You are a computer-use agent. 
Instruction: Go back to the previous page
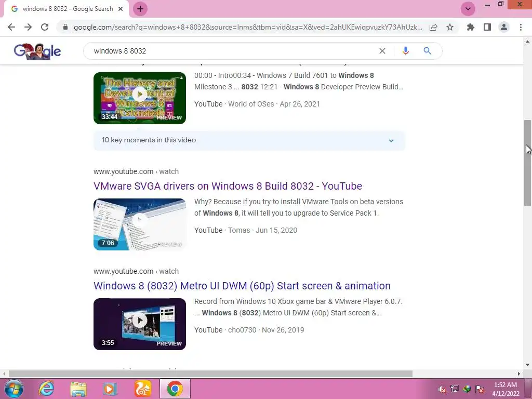pos(11,27)
